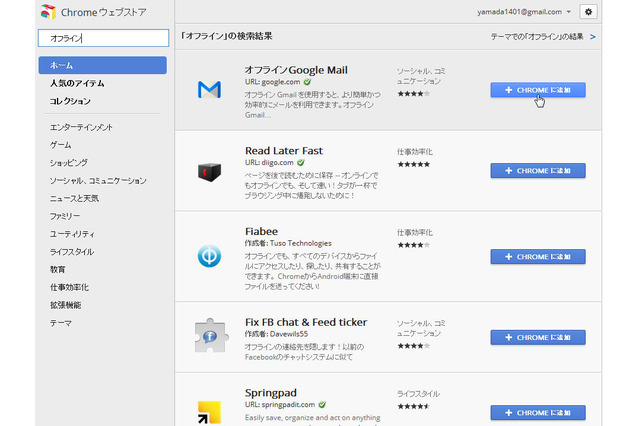Viewport: 640px width, 426px height.
Task: Click the arrow beside テーマでの「オフライン」の結果
Action: click(593, 37)
